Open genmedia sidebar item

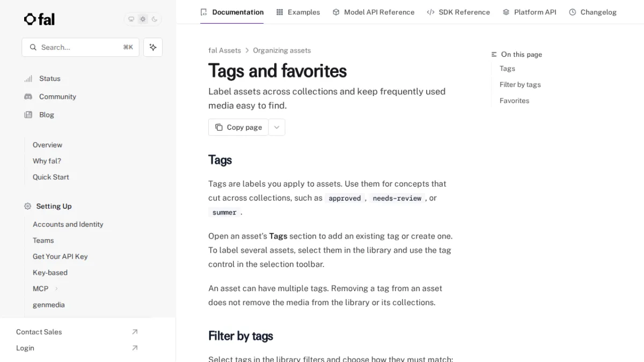point(49,305)
